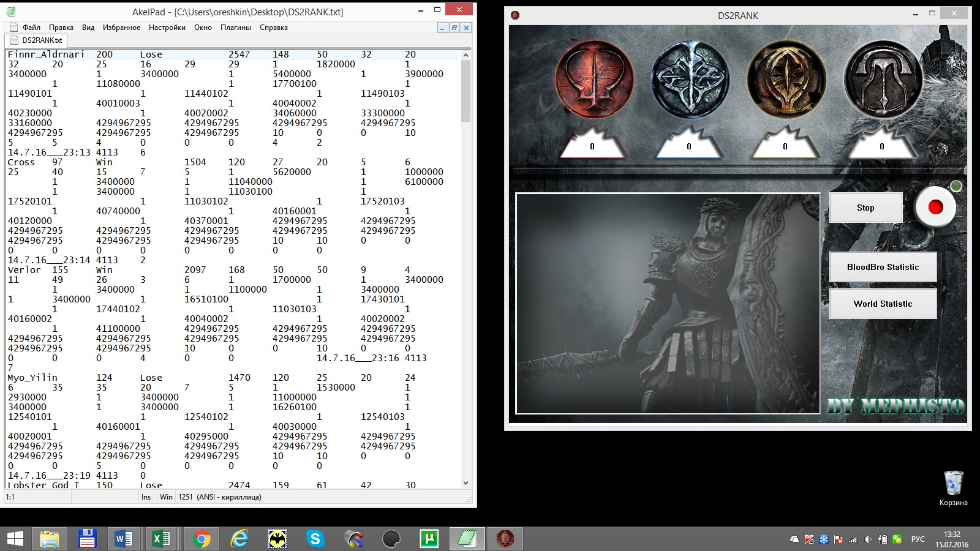980x551 pixels.
Task: Click the Kaspersky tray icon
Action: [x=809, y=539]
